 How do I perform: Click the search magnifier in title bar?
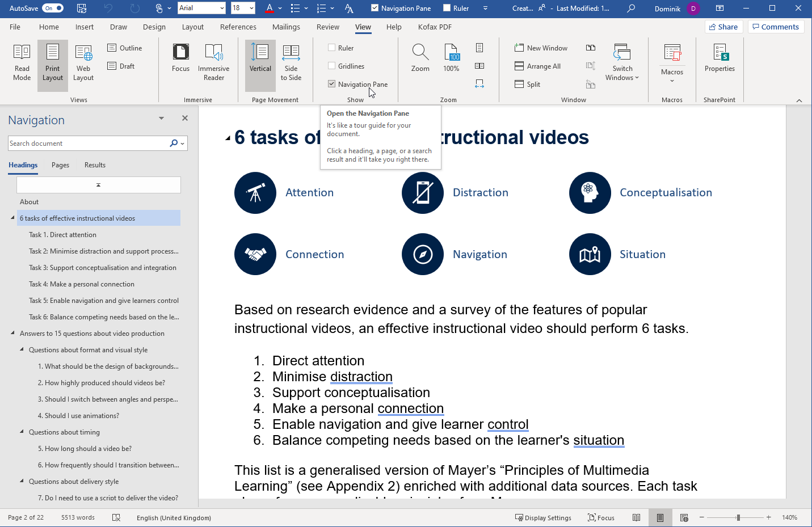[x=631, y=9]
